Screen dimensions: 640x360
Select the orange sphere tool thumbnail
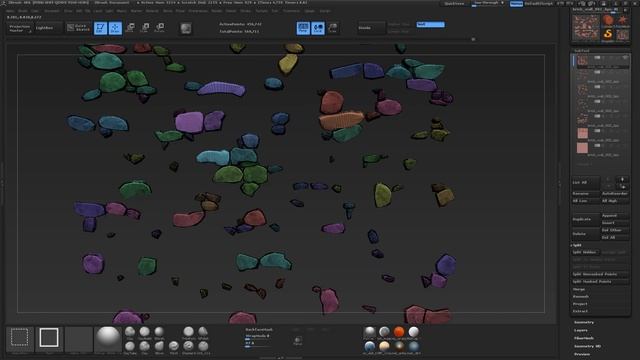point(608,21)
